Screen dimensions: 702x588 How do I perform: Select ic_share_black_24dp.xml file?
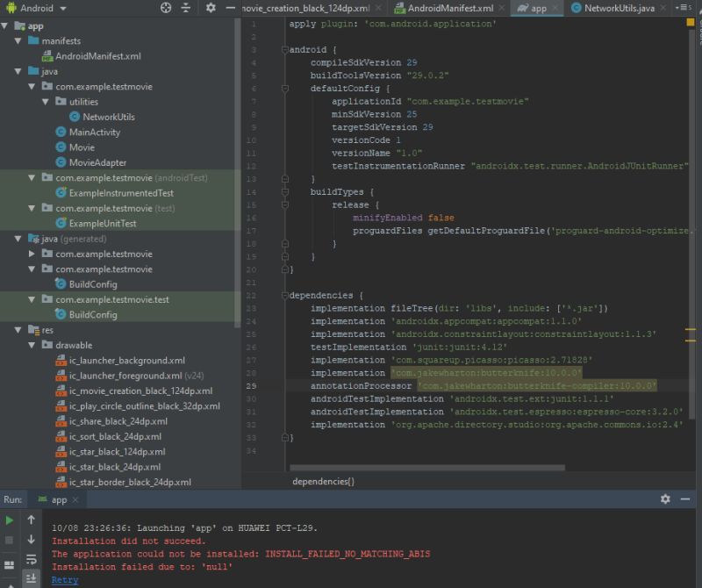point(111,422)
